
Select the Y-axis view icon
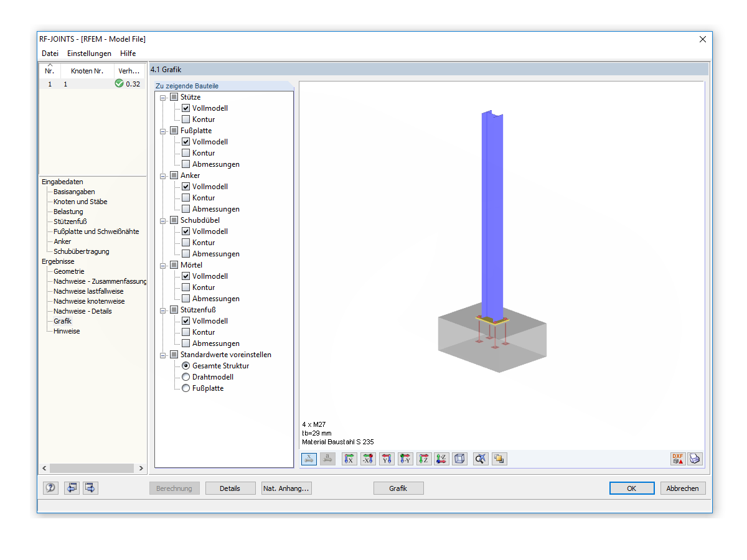click(387, 459)
